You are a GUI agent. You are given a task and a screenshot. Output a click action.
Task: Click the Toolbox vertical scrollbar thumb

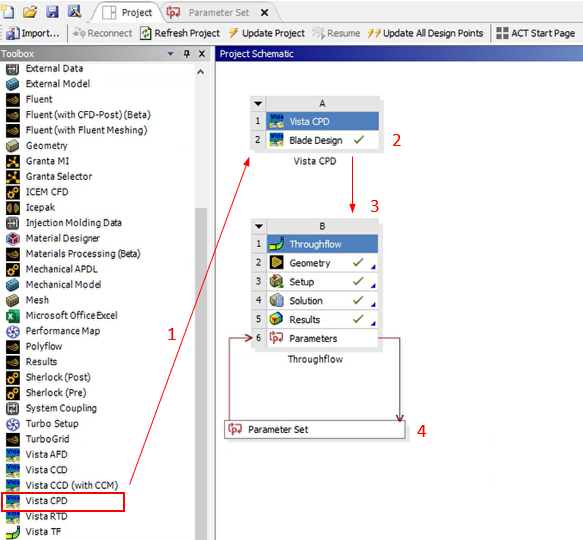click(201, 372)
